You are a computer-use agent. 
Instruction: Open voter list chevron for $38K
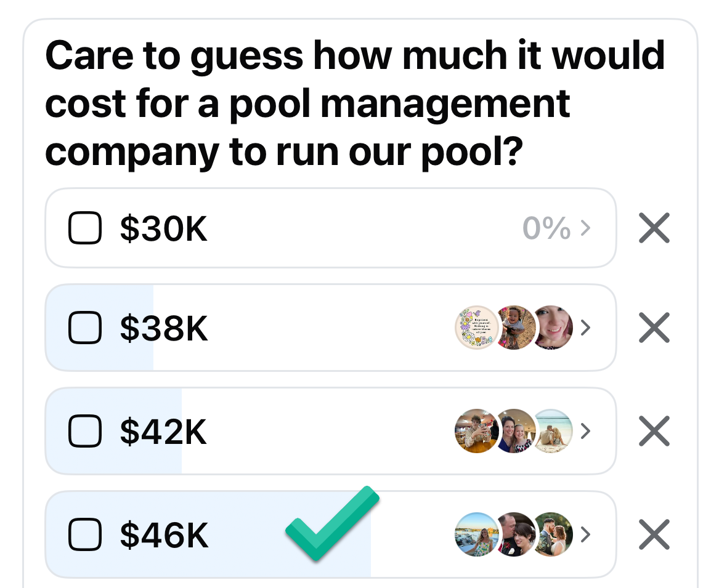tap(585, 328)
